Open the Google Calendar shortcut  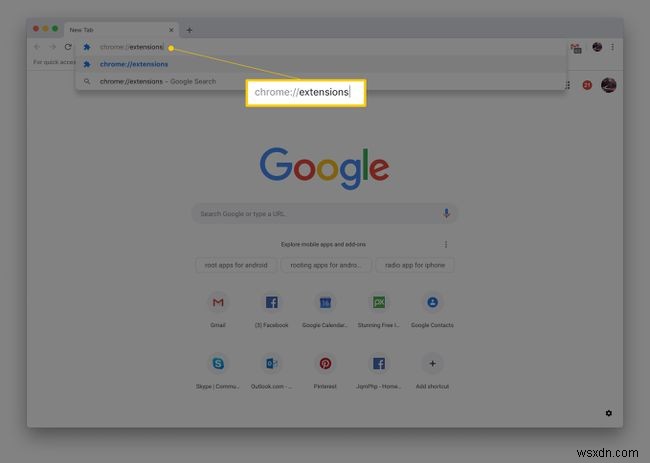click(325, 310)
